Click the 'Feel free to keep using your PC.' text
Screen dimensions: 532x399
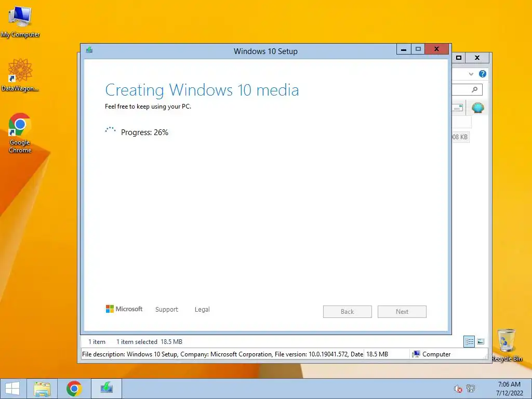point(148,107)
